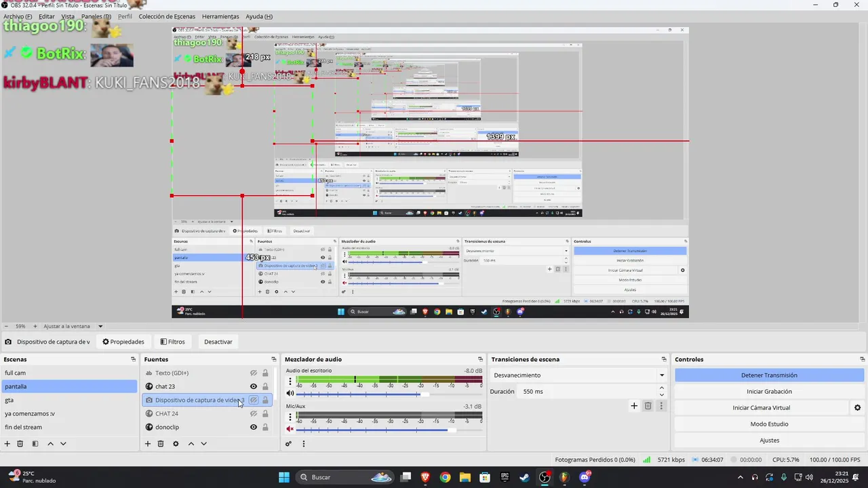Undock the Fuentes panel
This screenshot has width=868, height=488.
274,359
